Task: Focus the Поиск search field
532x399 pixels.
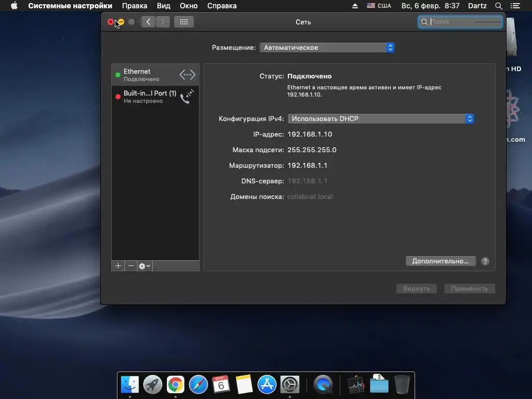Action: pyautogui.click(x=460, y=22)
